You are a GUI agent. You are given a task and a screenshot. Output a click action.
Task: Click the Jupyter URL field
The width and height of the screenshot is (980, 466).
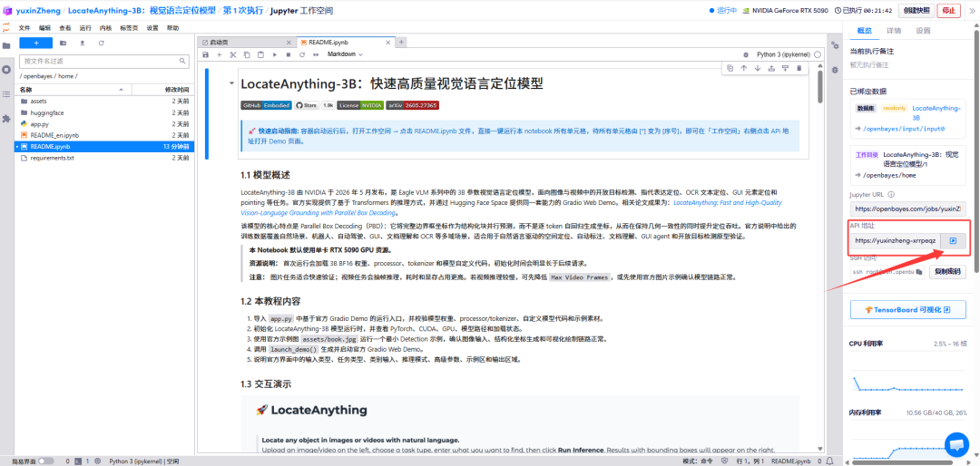(907, 209)
